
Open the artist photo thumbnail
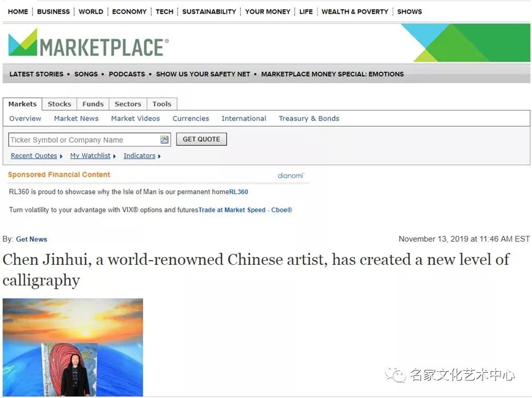pos(73,347)
